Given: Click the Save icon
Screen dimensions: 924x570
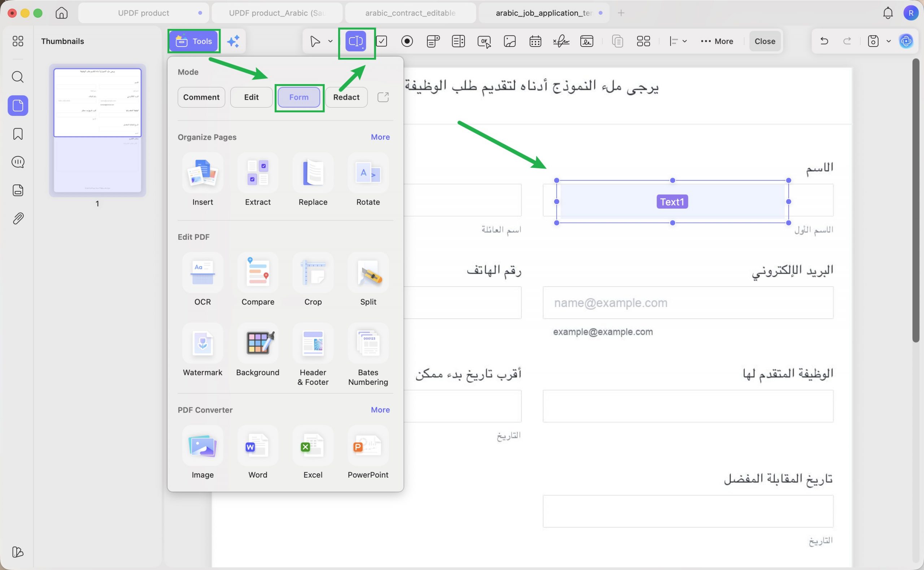Looking at the screenshot, I should (873, 41).
